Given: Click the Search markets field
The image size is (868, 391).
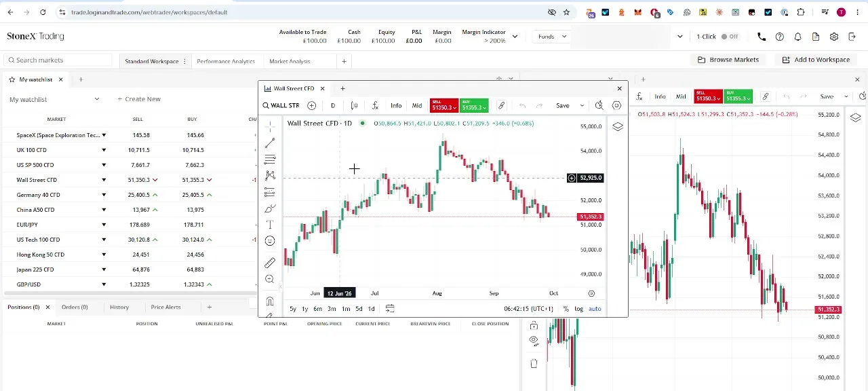Looking at the screenshot, I should [x=58, y=60].
